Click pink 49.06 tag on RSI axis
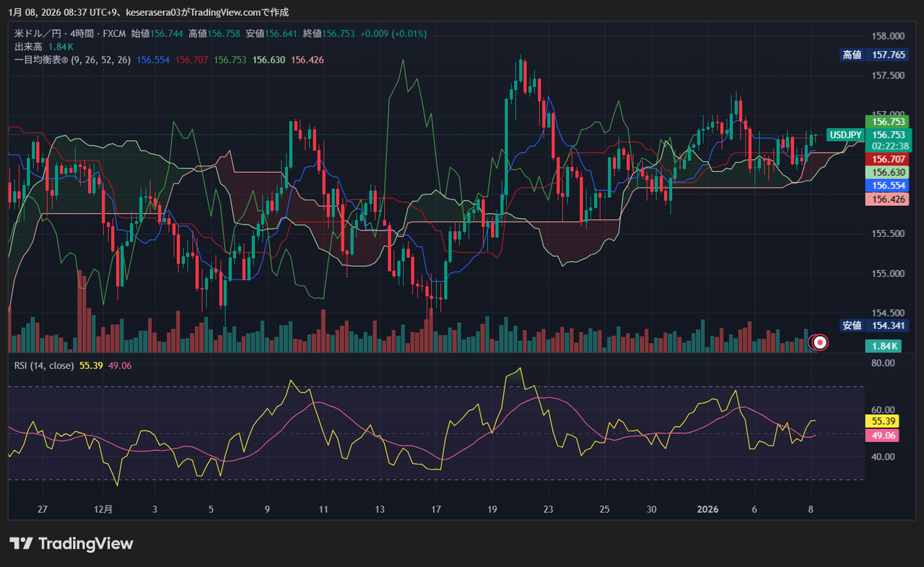The image size is (924, 567). pyautogui.click(x=881, y=436)
